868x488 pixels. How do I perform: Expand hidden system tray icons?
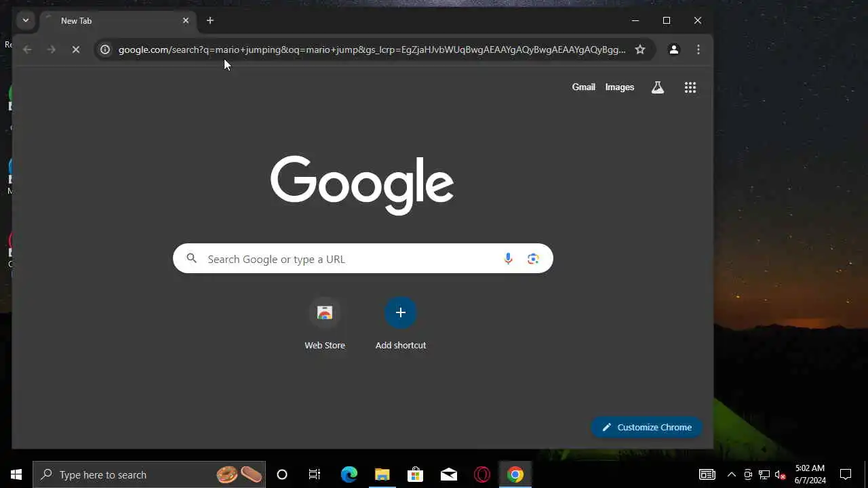coord(732,474)
